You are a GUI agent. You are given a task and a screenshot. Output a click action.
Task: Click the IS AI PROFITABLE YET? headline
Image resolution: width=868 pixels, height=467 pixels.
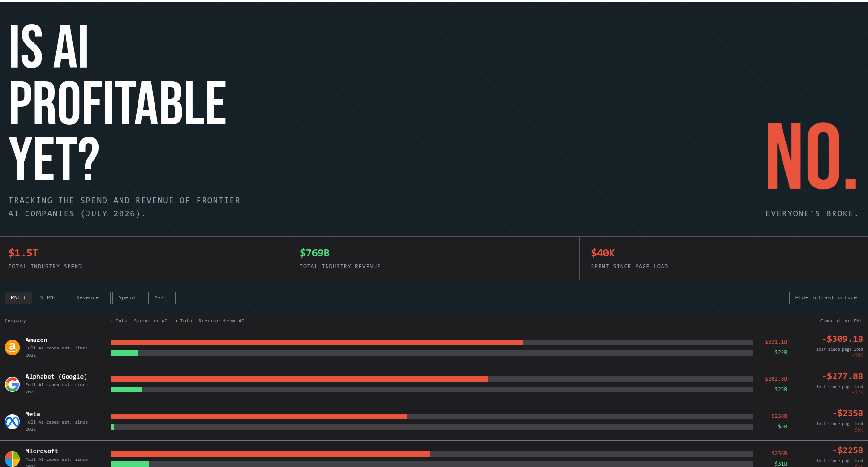[118, 102]
